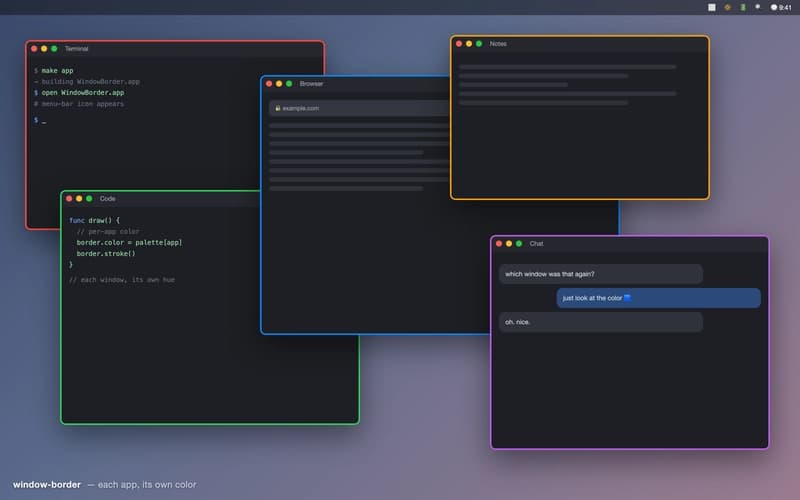Close the Code window with red button
The height and width of the screenshot is (500, 800).
(69, 198)
